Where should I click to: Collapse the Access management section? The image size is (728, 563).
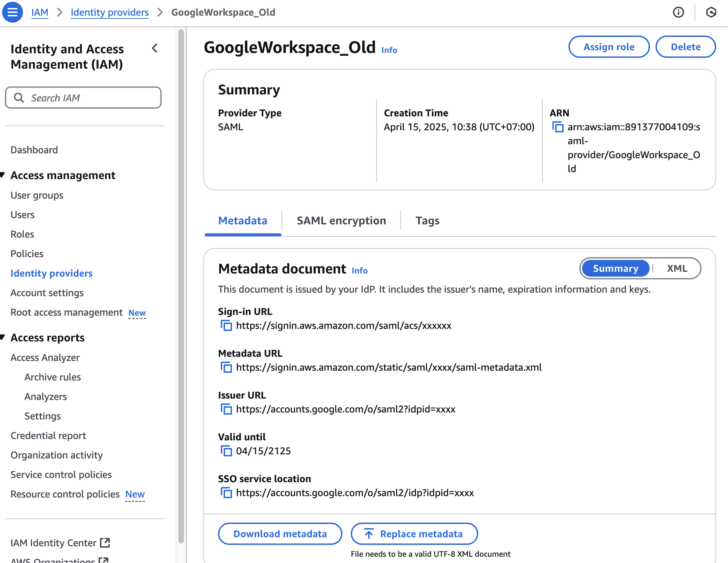click(3, 175)
